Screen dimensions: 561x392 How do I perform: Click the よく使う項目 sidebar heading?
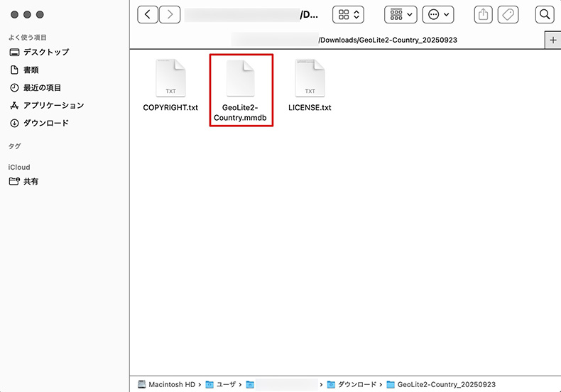pos(28,38)
